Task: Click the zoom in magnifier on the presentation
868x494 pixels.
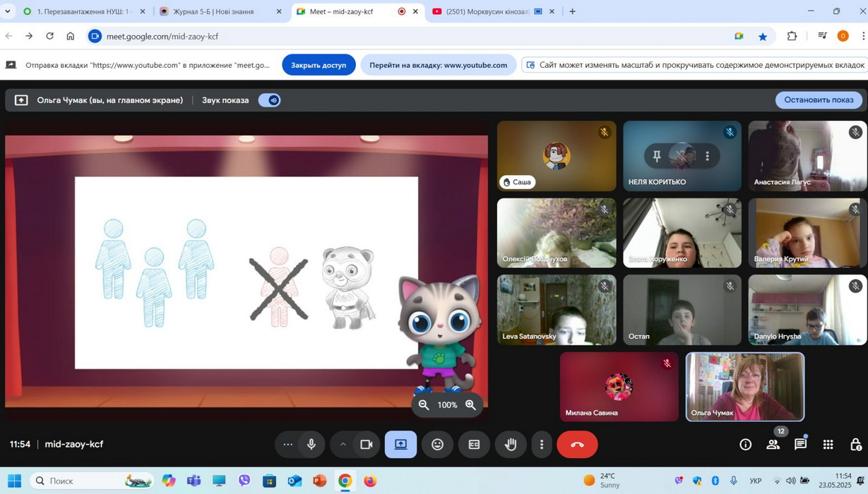Action: 471,405
